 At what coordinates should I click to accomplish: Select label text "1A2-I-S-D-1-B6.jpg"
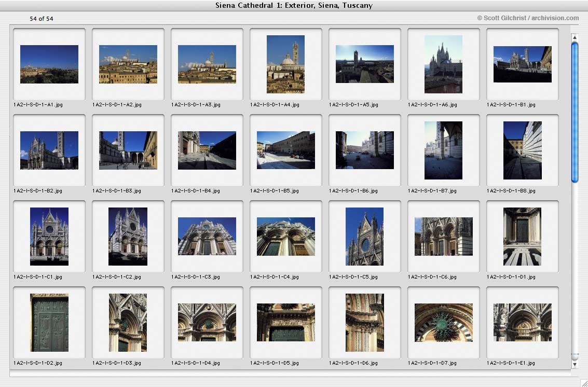click(353, 191)
